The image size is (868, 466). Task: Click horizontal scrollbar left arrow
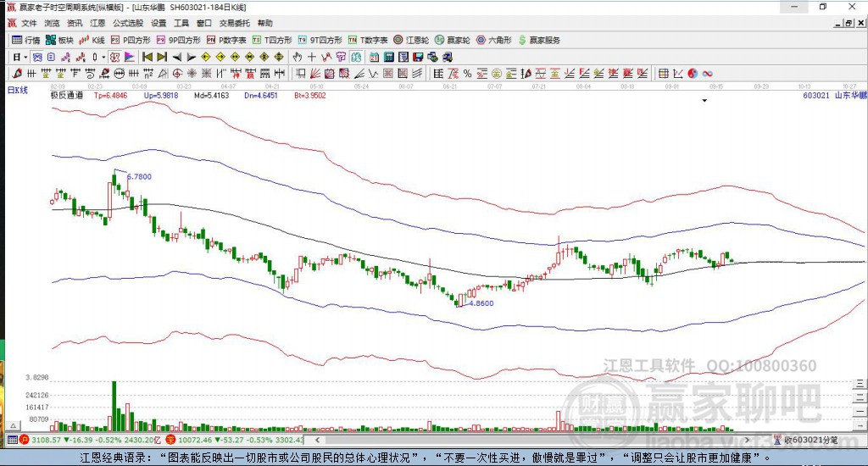point(317,440)
